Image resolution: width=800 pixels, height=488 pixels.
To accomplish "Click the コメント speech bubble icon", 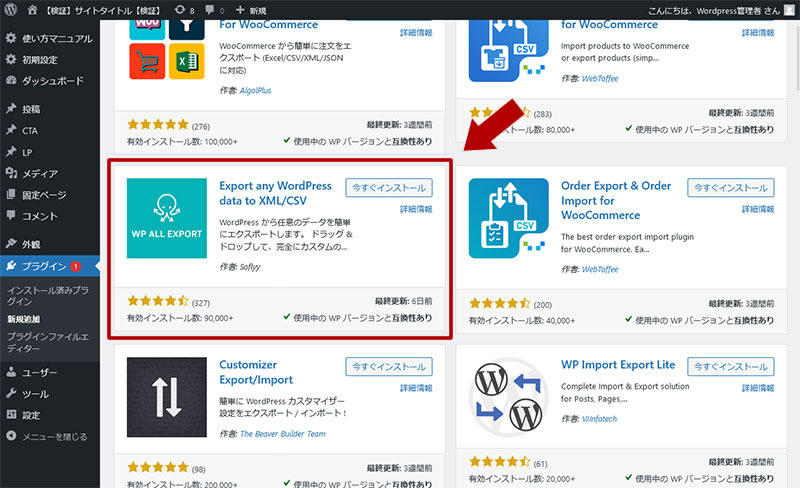I will click(x=11, y=215).
